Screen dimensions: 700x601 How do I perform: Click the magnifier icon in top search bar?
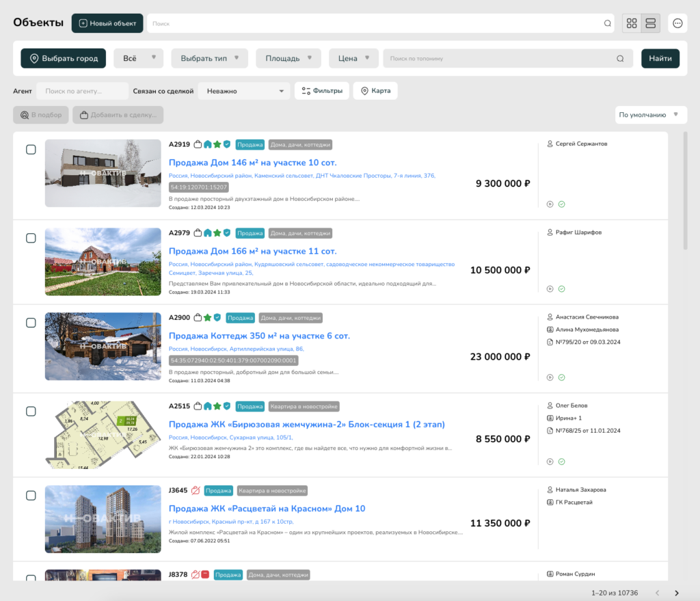point(607,23)
